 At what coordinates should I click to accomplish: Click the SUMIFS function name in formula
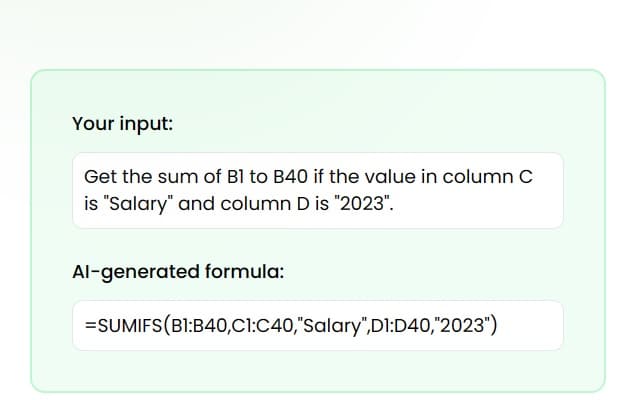click(130, 326)
